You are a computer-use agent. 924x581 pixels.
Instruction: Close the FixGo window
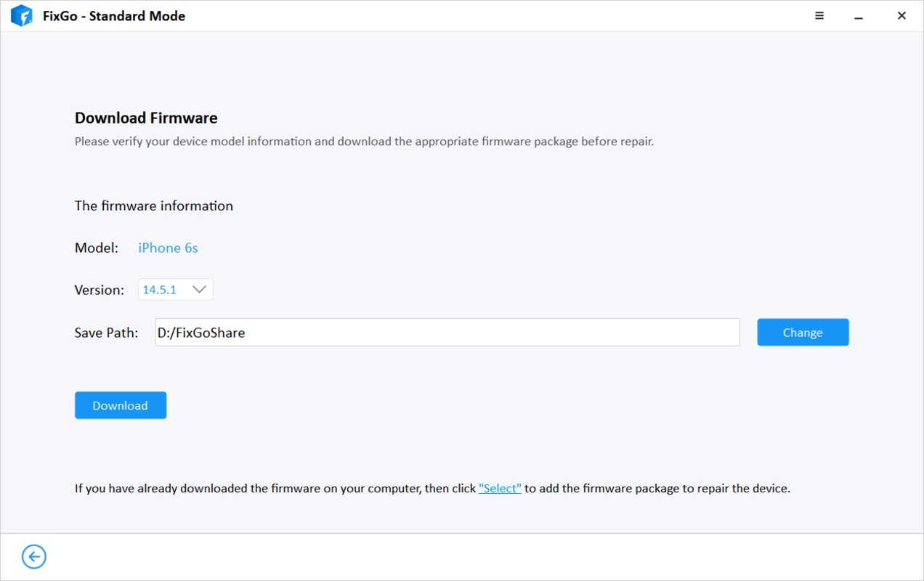pyautogui.click(x=901, y=15)
